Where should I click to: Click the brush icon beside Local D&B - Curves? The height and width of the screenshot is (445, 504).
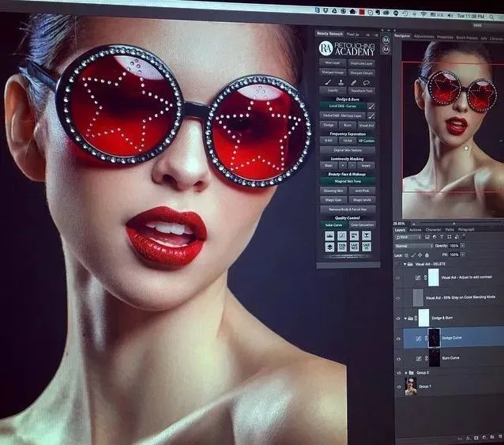coord(371,106)
